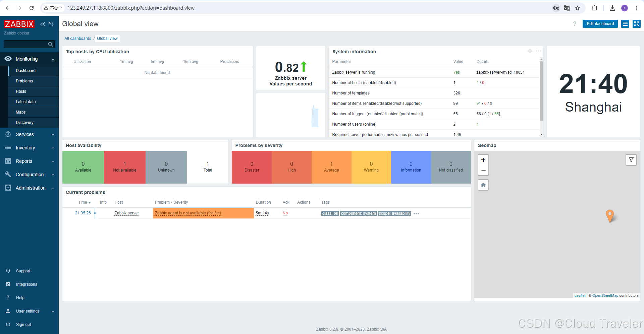
Task: Reset Geomap to home view
Action: point(483,185)
